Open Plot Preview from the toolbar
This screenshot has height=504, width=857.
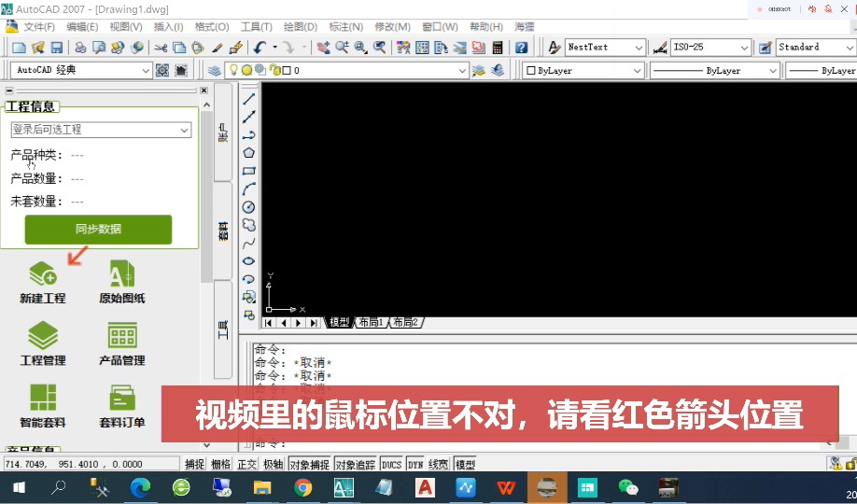pyautogui.click(x=99, y=48)
